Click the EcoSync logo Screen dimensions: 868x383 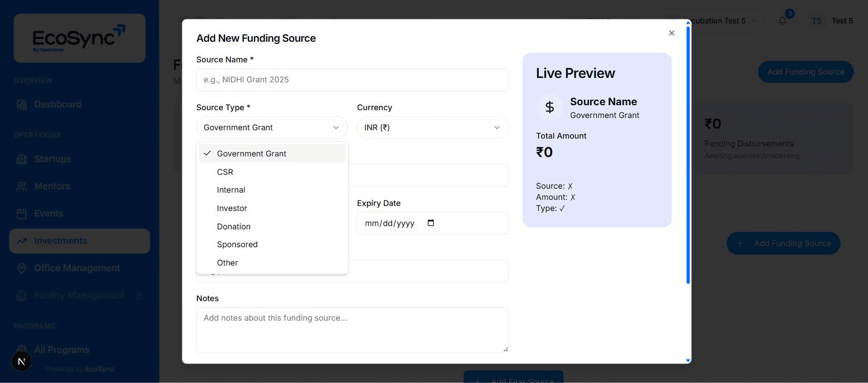80,38
